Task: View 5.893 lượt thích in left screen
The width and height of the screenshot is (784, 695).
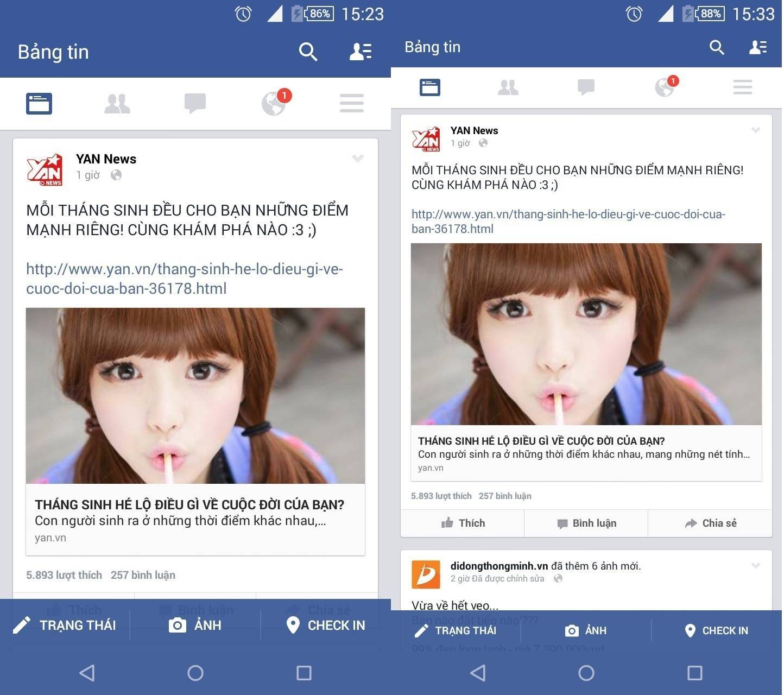Action: tap(64, 575)
